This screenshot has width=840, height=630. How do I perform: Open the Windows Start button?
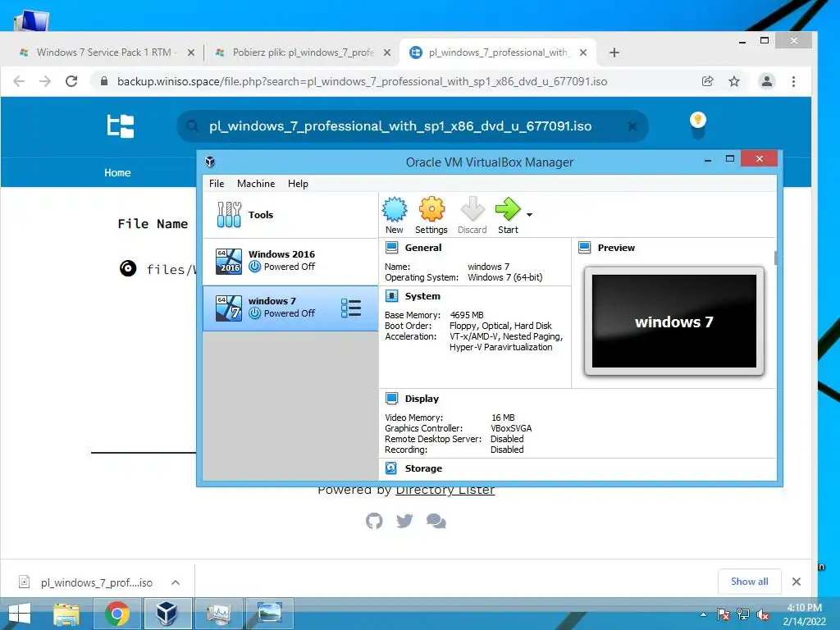tap(20, 614)
